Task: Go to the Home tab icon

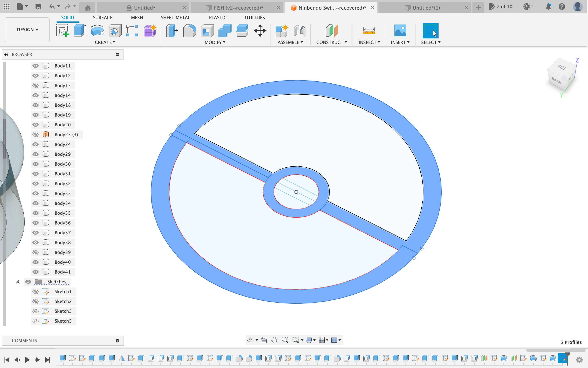Action: [x=88, y=8]
